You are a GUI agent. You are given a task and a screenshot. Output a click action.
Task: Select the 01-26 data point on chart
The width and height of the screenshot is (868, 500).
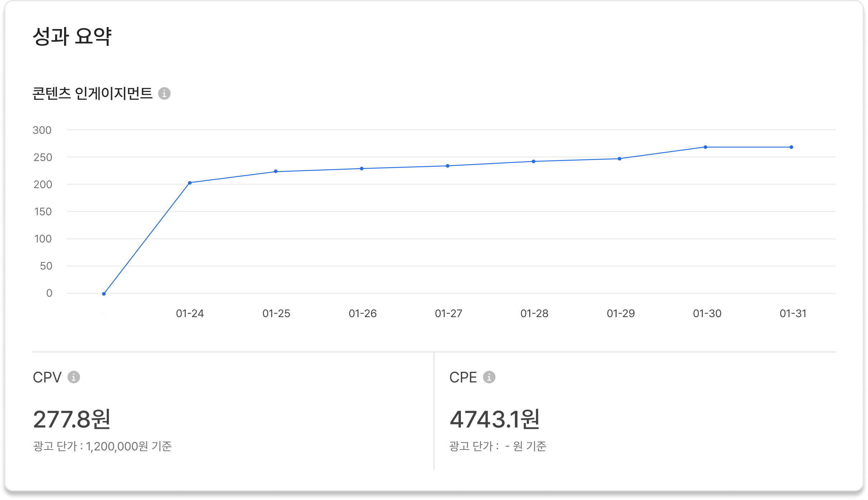pyautogui.click(x=362, y=169)
